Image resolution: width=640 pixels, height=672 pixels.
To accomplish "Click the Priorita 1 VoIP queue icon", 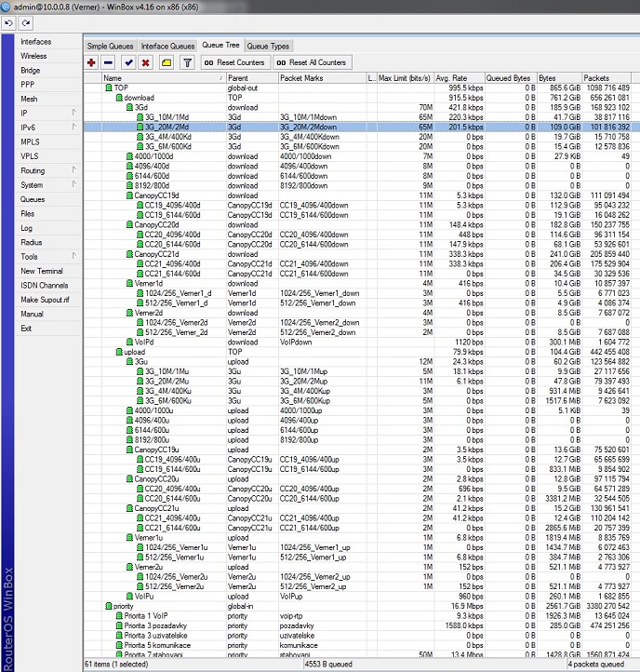I will [x=119, y=616].
